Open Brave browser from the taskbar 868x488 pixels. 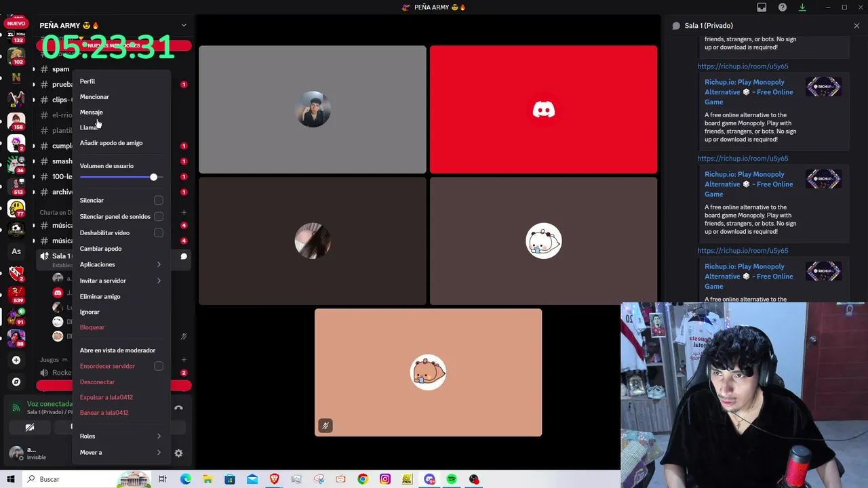pos(274,479)
